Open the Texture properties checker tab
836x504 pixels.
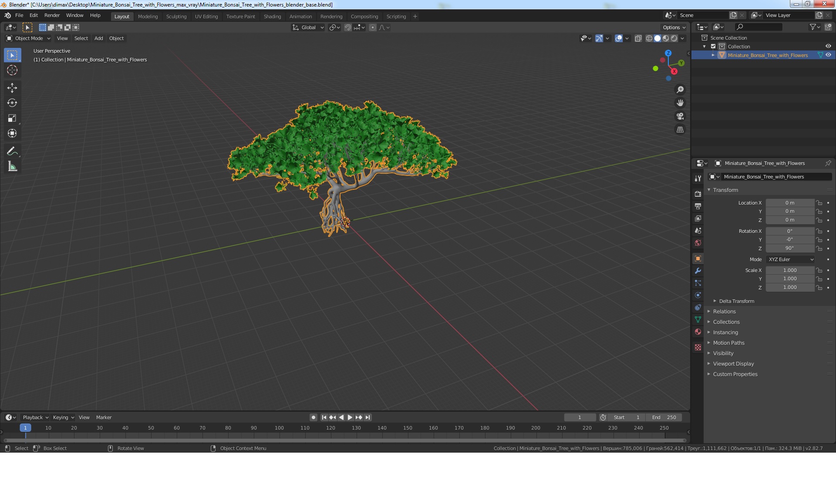(698, 347)
